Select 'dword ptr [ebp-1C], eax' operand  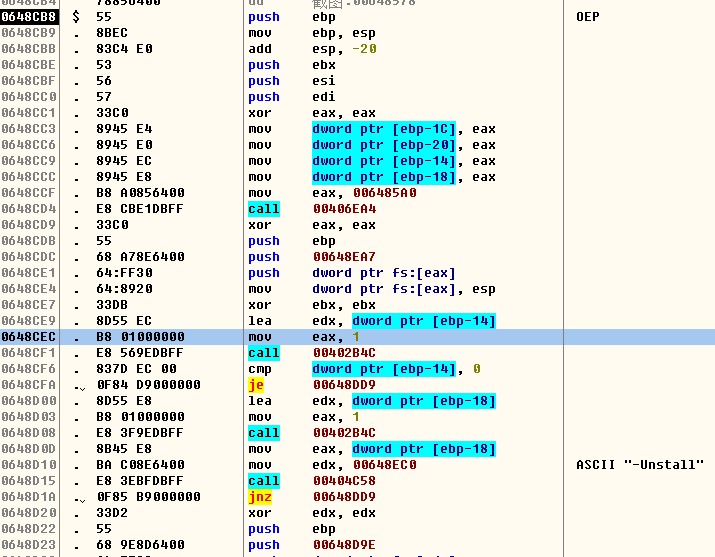click(x=404, y=129)
